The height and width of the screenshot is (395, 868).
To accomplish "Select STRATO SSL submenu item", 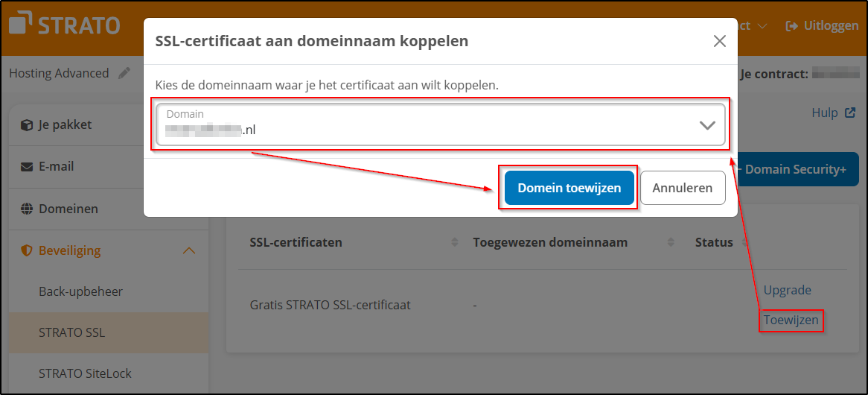I will pyautogui.click(x=109, y=333).
